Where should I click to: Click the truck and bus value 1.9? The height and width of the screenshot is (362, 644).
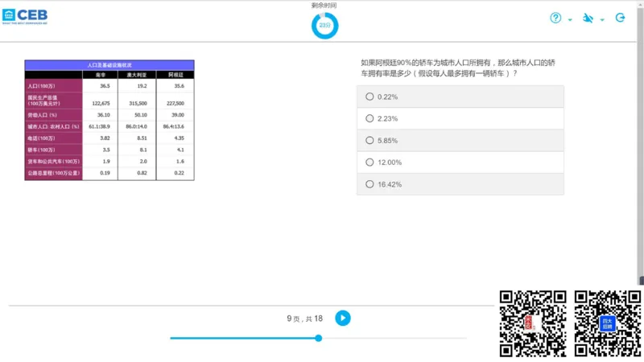click(x=106, y=162)
